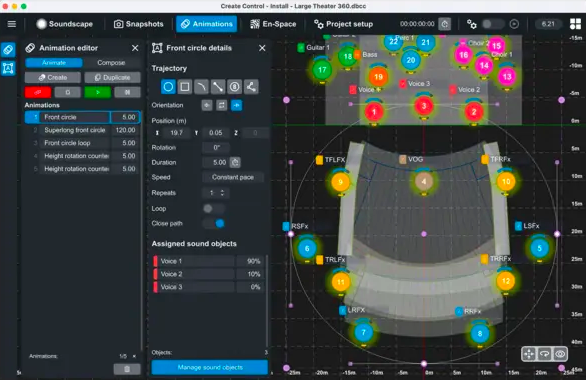Switch to the Snapshots tab
The image size is (586, 380).
click(x=139, y=24)
